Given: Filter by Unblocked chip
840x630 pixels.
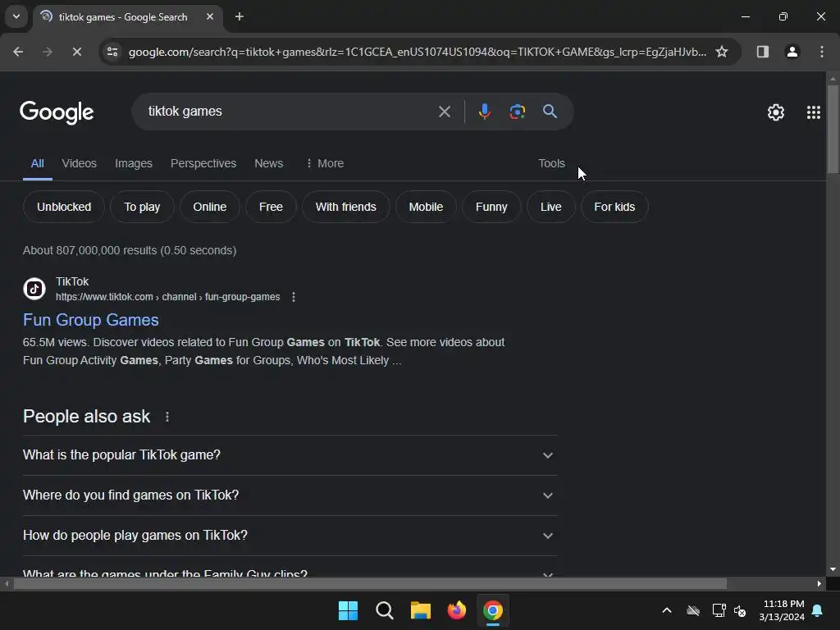Looking at the screenshot, I should 64,207.
